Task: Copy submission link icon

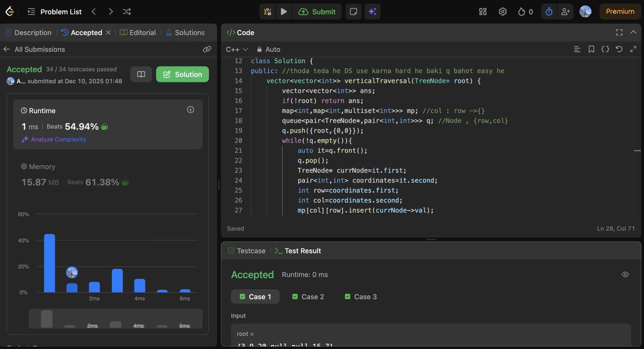Action: coord(207,49)
